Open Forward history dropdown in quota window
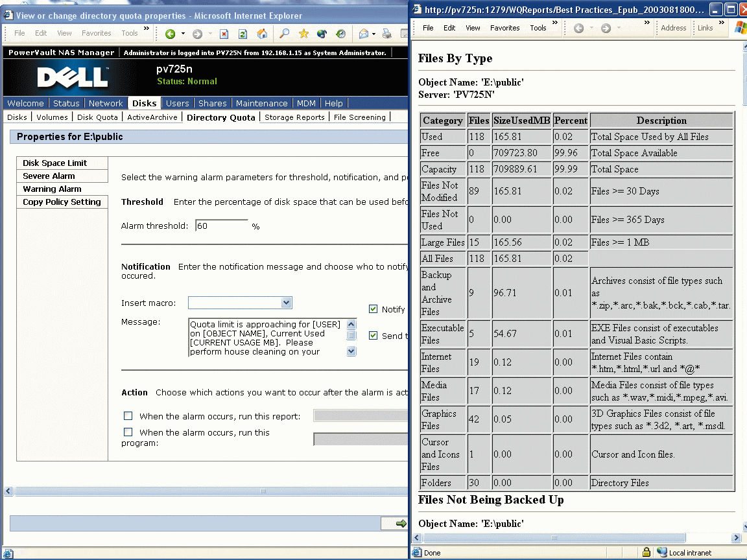This screenshot has height=560, width=747. tap(210, 34)
